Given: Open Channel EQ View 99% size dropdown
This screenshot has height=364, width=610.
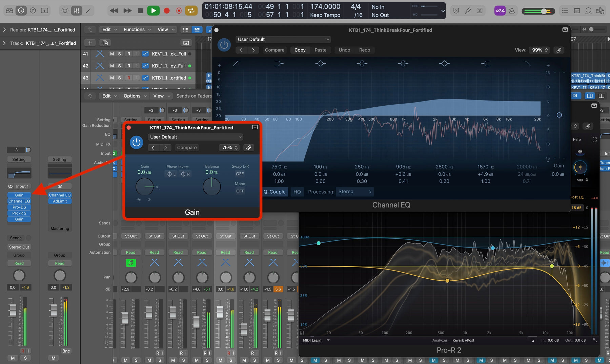Looking at the screenshot, I should pos(540,50).
